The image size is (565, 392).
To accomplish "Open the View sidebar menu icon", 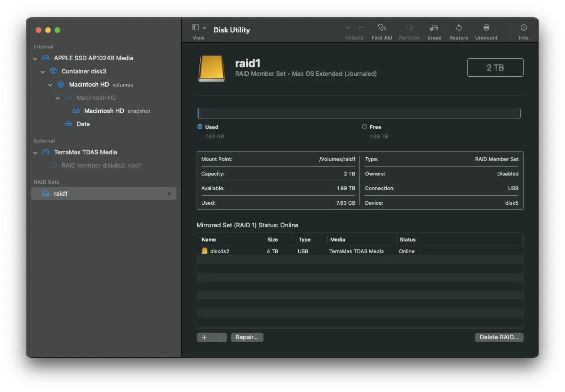I will pyautogui.click(x=199, y=28).
